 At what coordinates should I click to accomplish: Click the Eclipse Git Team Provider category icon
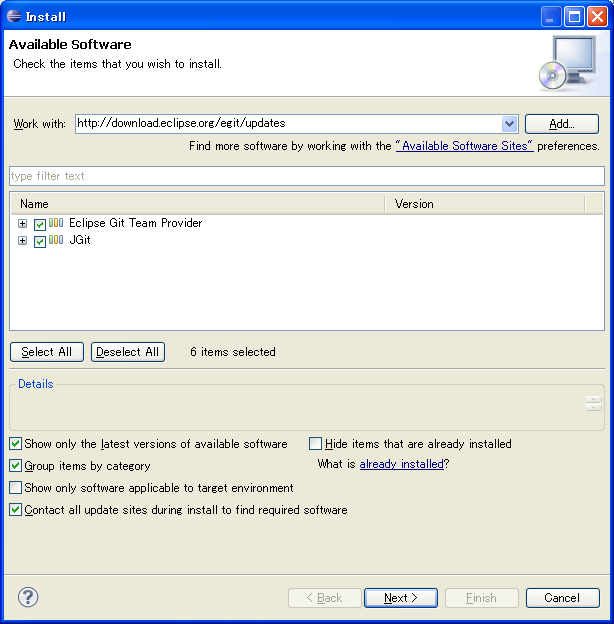(56, 223)
